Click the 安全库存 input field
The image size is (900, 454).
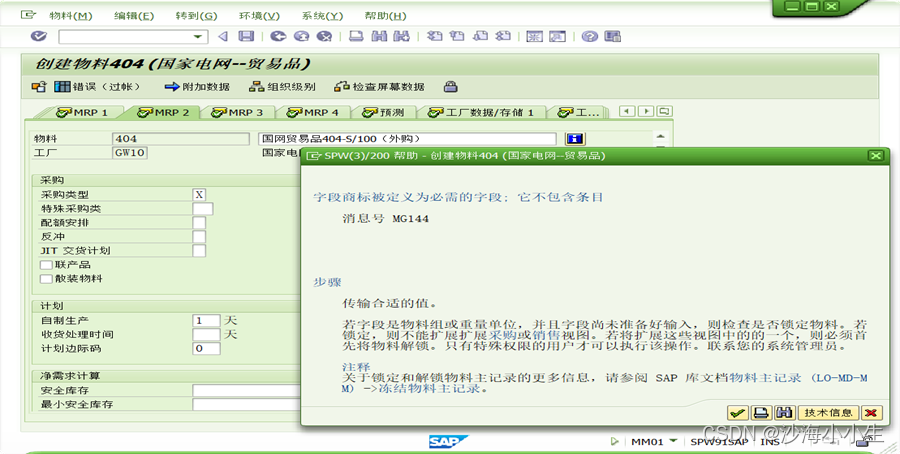click(x=247, y=390)
